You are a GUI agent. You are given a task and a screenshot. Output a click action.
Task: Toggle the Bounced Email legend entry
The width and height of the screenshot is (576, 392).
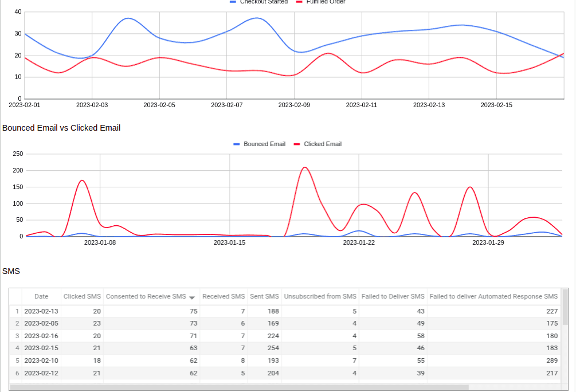[x=260, y=144]
